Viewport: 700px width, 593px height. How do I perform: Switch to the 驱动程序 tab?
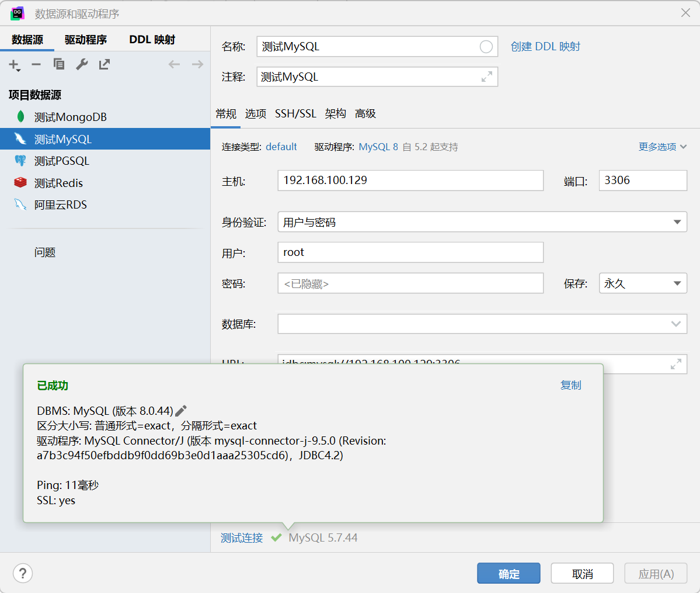pos(86,39)
